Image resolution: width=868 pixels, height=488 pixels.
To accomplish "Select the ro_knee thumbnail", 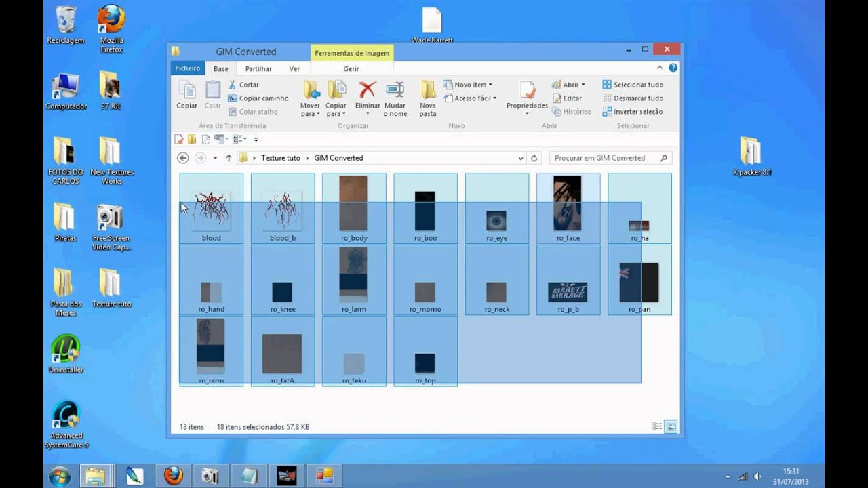I will coord(283,280).
